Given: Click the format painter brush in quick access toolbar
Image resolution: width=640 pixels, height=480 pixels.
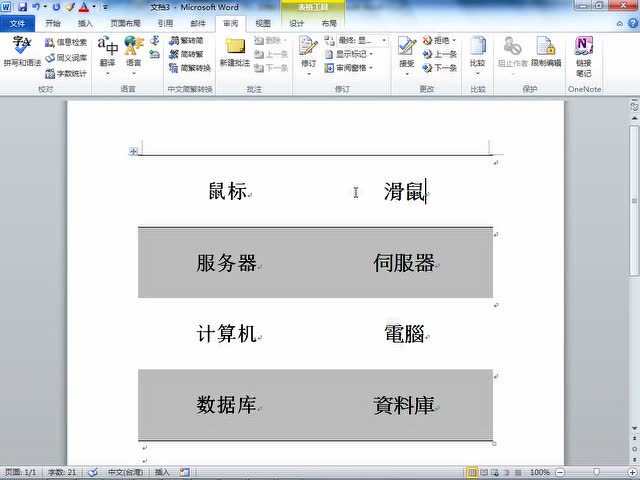Looking at the screenshot, I should pos(70,7).
